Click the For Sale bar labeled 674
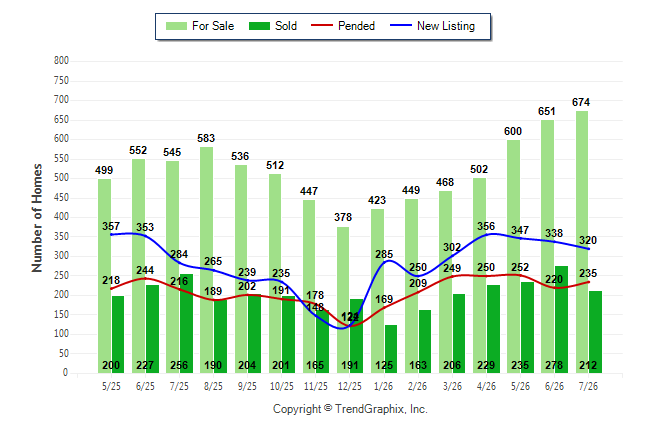This screenshot has width=646, height=434. (x=582, y=242)
